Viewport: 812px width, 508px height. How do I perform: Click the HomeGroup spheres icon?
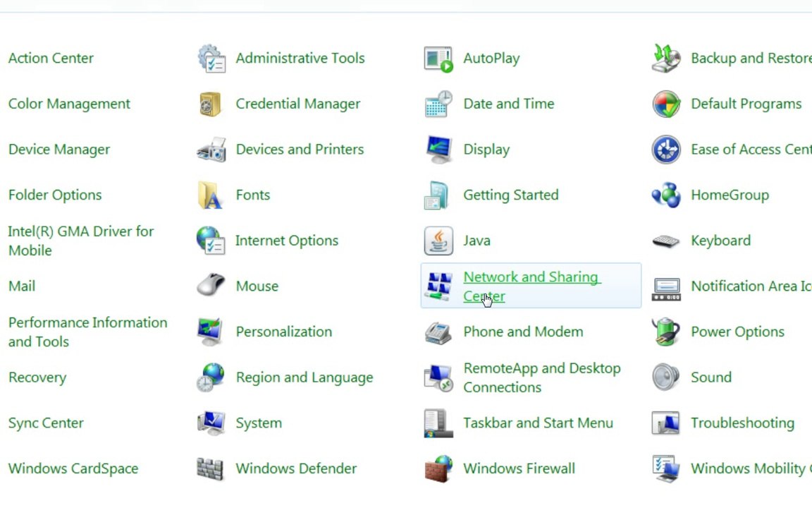(666, 195)
